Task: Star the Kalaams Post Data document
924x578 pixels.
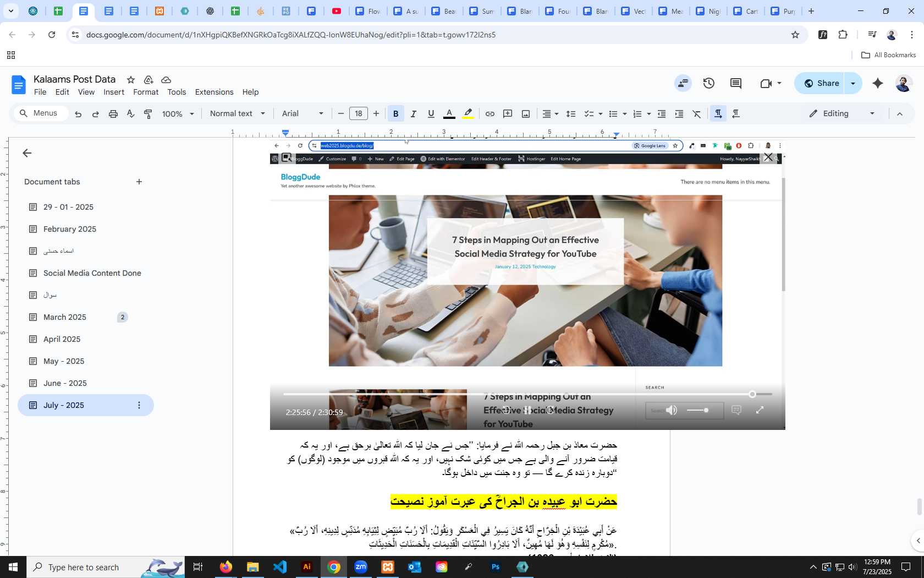Action: (x=130, y=80)
